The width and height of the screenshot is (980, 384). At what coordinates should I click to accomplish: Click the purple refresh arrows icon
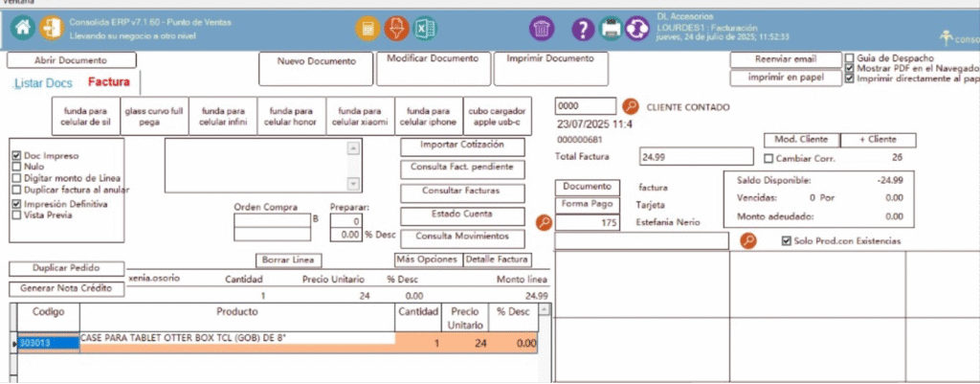[637, 29]
